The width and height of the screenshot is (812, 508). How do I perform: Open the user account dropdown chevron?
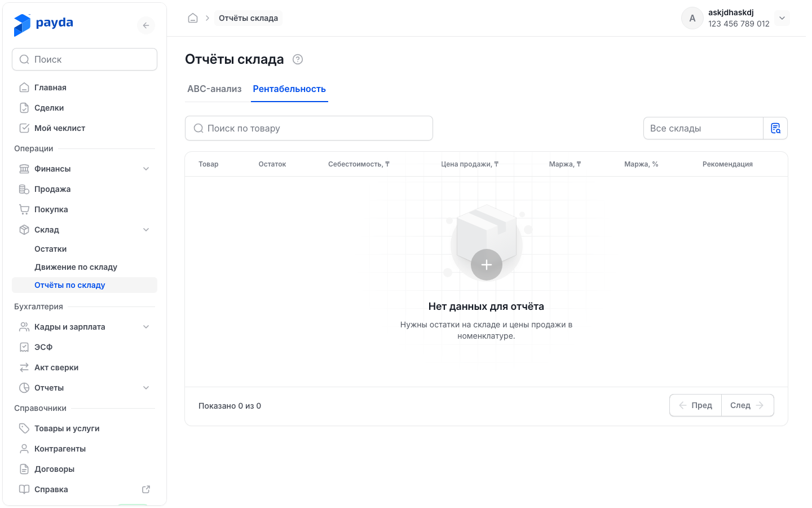[x=782, y=18]
